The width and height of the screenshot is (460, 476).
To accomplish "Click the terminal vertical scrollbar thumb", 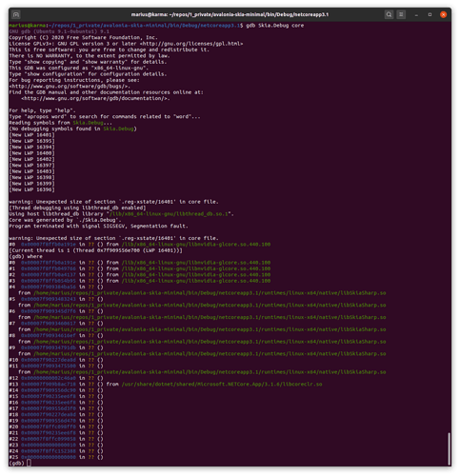I will [x=449, y=448].
